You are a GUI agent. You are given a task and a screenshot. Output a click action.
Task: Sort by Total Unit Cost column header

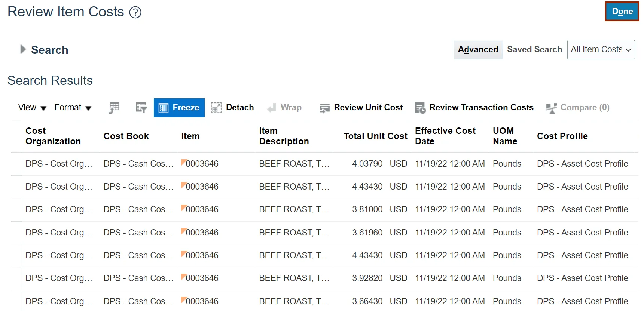point(375,136)
